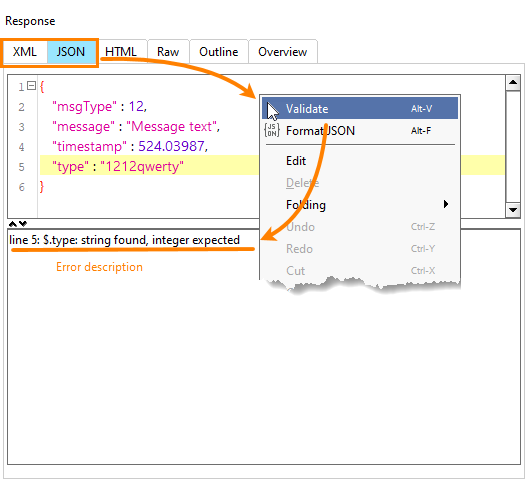Click the splitter collapse-up arrow
The height and width of the screenshot is (479, 529).
(x=13, y=224)
